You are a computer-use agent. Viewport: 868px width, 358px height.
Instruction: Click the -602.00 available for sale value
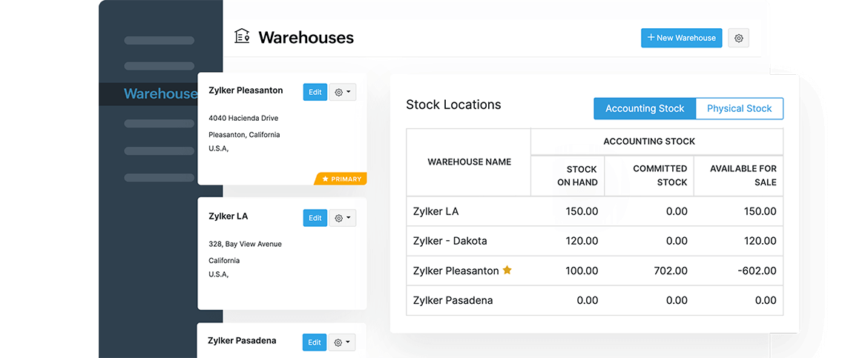(756, 271)
